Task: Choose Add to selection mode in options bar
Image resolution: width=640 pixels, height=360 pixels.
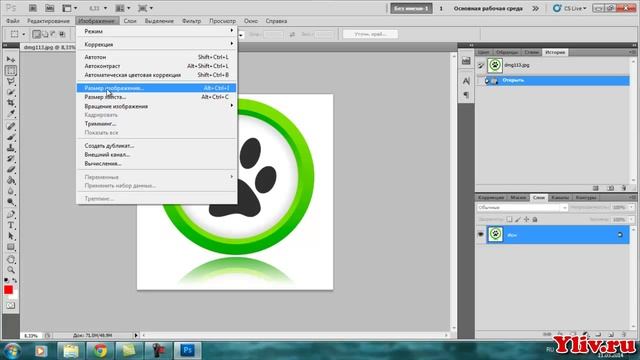Action: coord(45,34)
